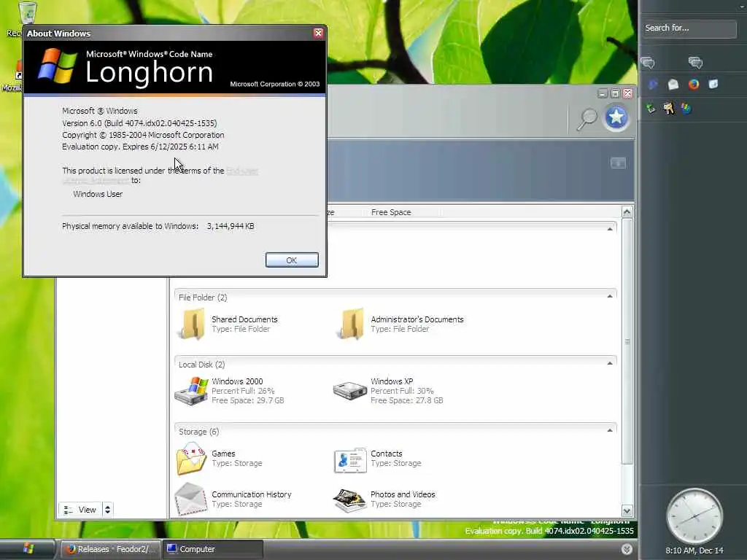Select the Windows XP local disk
This screenshot has height=560, width=747.
pos(388,391)
